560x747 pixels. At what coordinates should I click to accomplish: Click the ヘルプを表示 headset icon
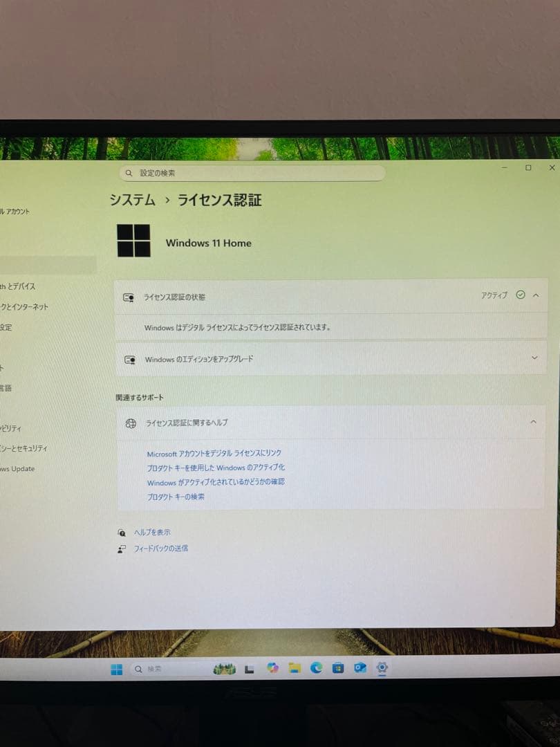[122, 533]
